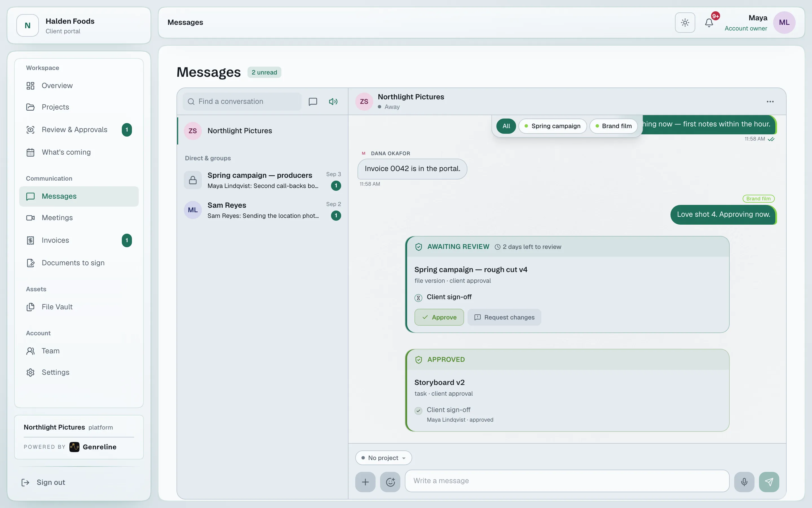Open Review & Approvals section
Viewport: 812px width, 508px height.
(79, 130)
